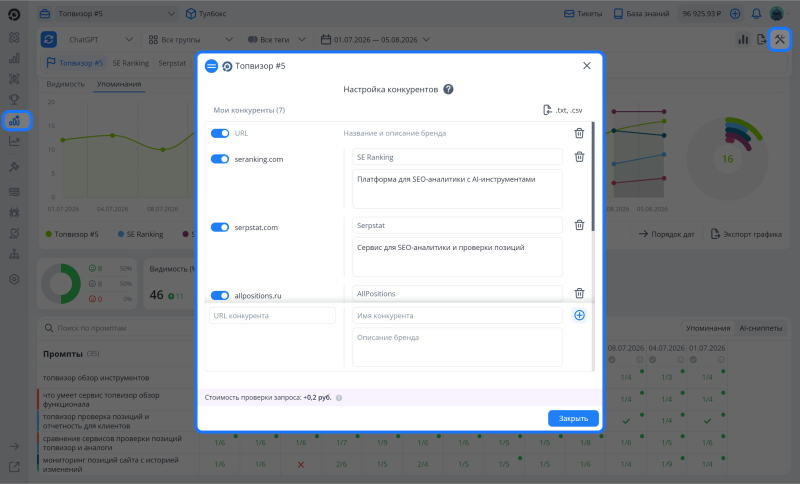
Task: Click the Топвизор #5 legend item
Action: 72,234
